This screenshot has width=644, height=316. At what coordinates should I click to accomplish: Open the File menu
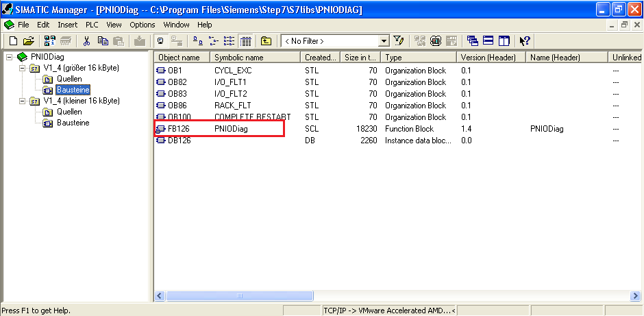(23, 25)
